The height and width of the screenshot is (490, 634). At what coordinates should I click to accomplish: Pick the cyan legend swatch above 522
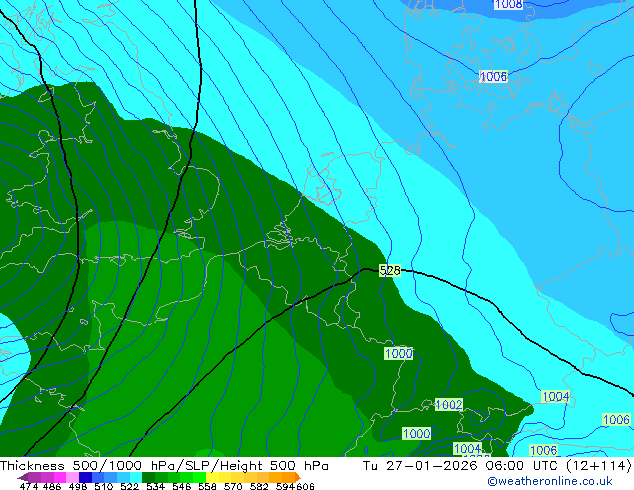tap(136, 477)
